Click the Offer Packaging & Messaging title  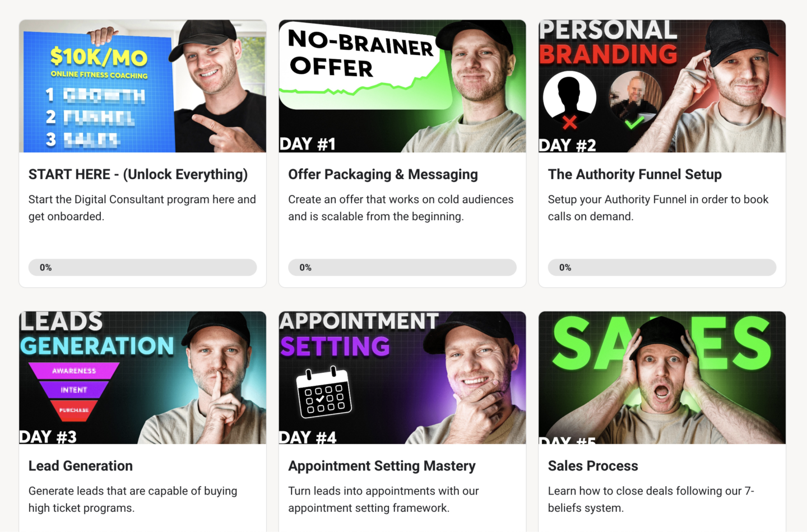click(383, 174)
